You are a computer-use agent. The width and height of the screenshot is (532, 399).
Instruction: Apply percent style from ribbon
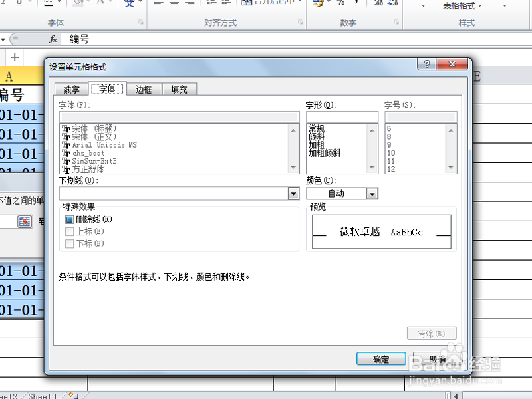[x=340, y=3]
